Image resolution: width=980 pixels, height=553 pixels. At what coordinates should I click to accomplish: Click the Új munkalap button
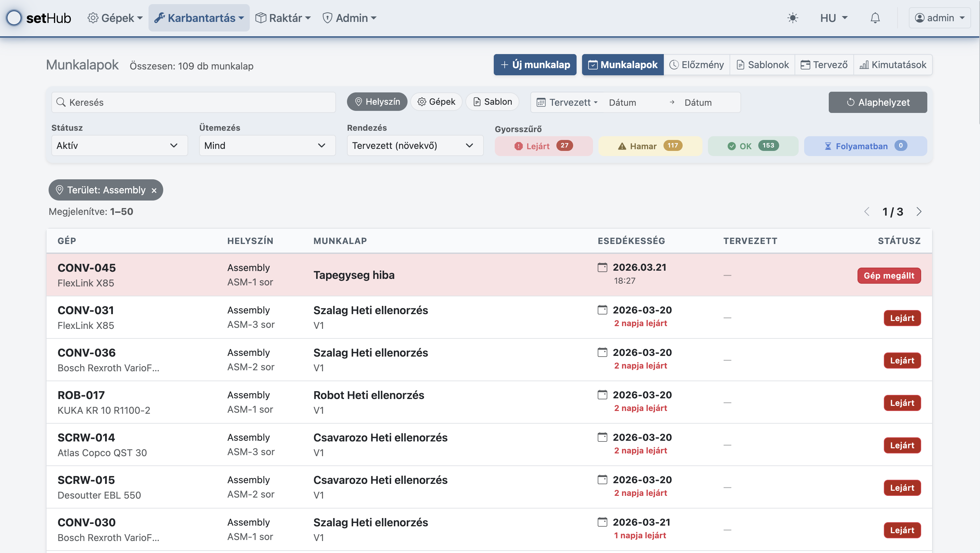point(534,65)
